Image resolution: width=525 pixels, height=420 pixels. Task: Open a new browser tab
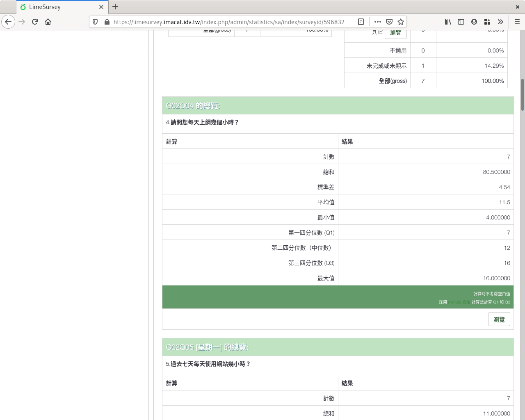[115, 7]
